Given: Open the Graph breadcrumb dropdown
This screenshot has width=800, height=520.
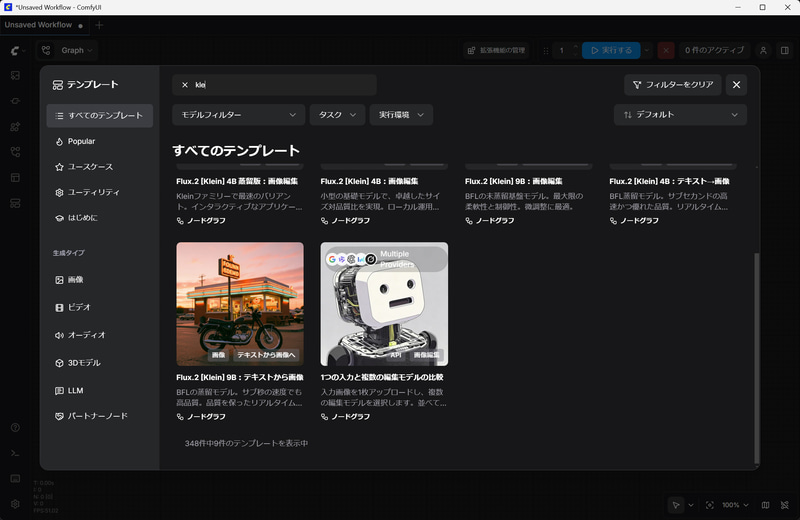Looking at the screenshot, I should tap(68, 51).
